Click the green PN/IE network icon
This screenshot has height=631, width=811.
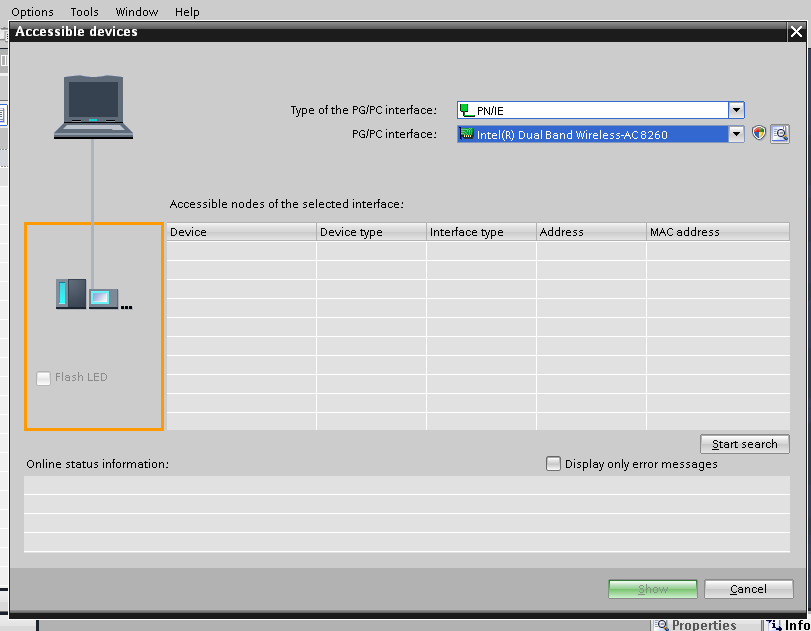click(467, 110)
